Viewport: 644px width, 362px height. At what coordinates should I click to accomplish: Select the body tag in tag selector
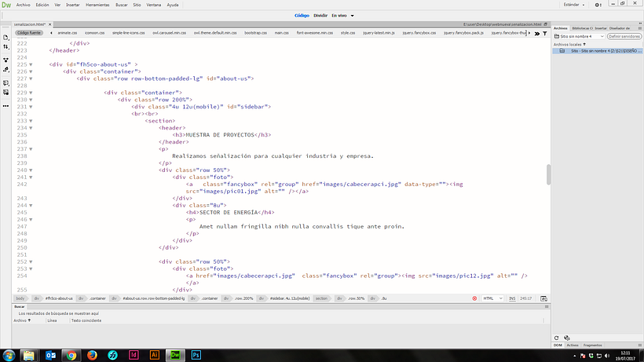[20, 298]
